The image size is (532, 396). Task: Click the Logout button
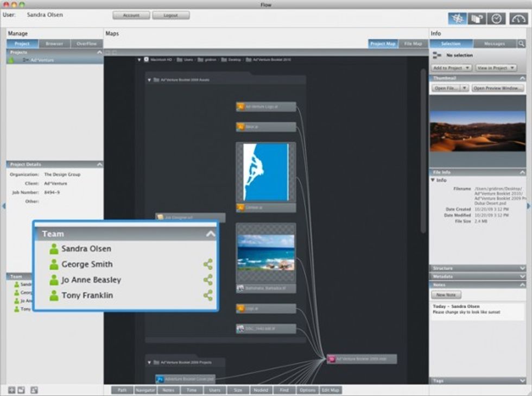tap(170, 15)
